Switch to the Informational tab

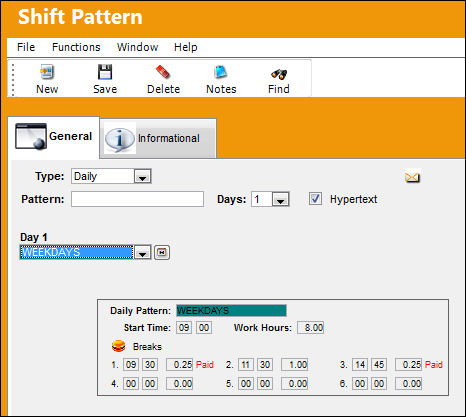pyautogui.click(x=158, y=138)
